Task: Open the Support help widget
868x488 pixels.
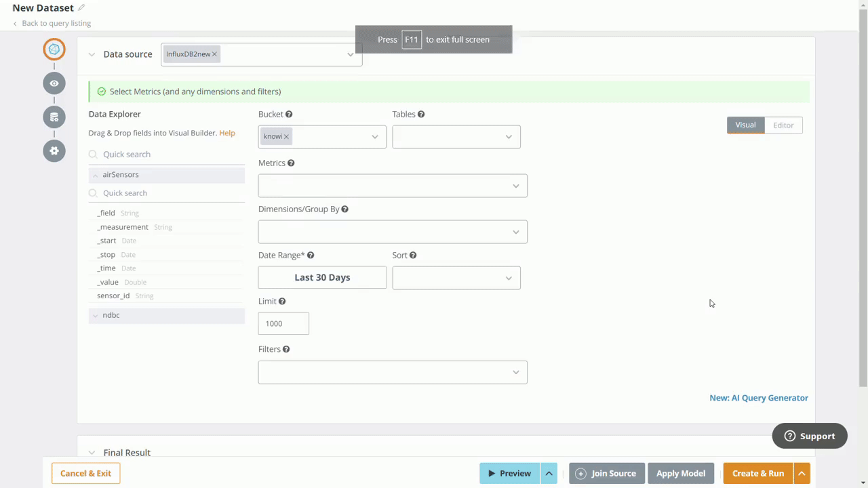Action: [x=809, y=436]
